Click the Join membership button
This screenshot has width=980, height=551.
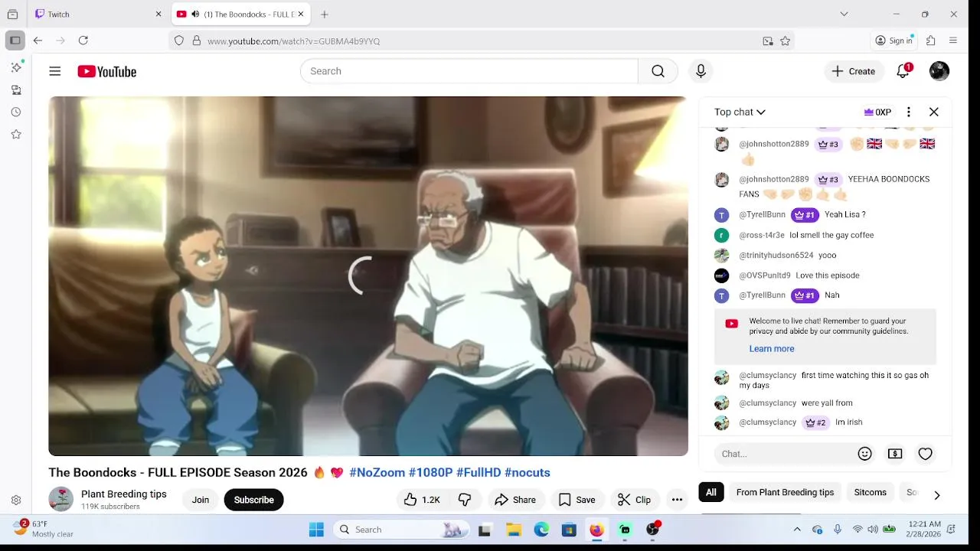[x=201, y=500]
